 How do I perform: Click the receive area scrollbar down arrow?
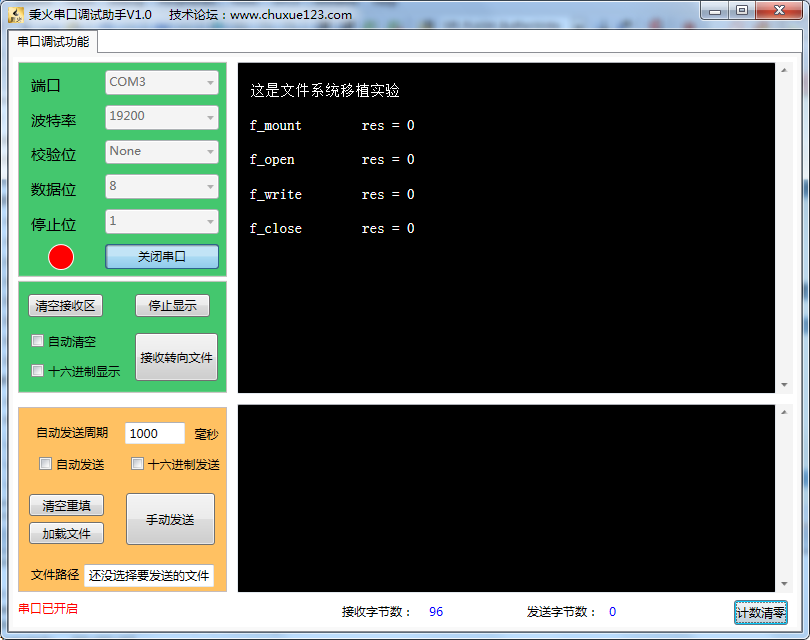click(x=784, y=385)
